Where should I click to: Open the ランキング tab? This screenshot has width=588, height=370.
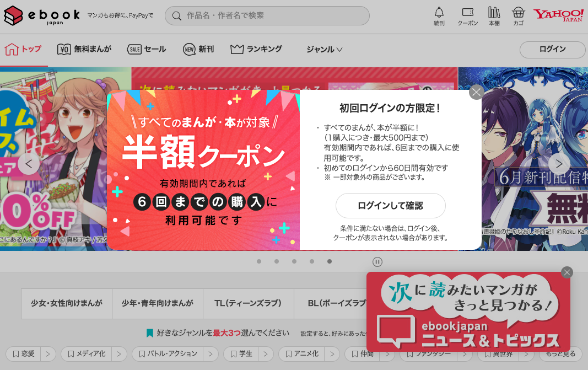[x=256, y=49]
